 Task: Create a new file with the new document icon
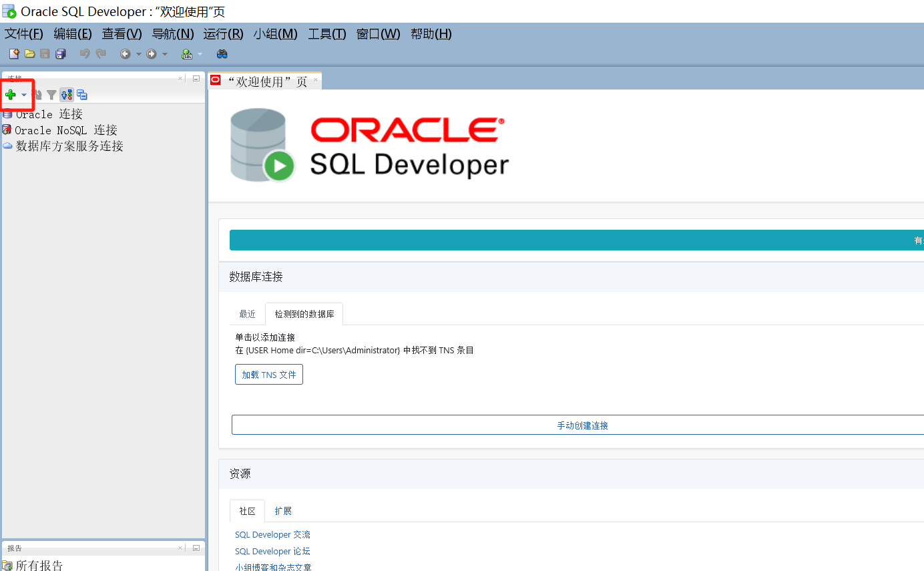(14, 54)
